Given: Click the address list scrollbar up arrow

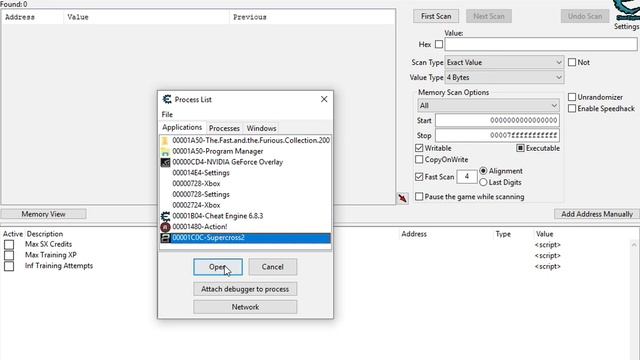Looking at the screenshot, I should [634, 245].
